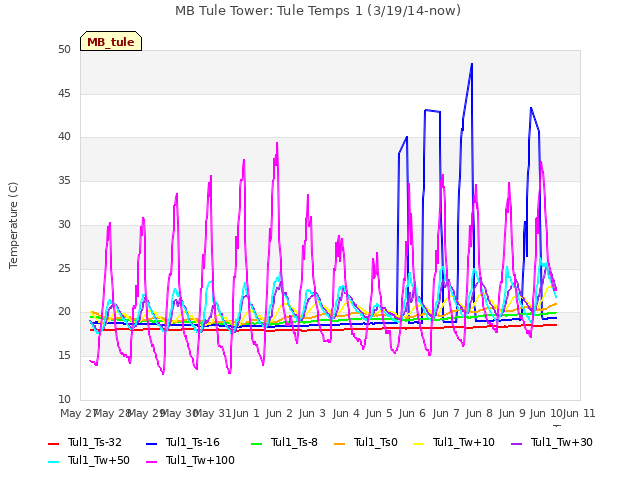Viewport: 640px width, 480px height.
Task: Click the 45 y-axis tick label
Action: [x=64, y=93]
